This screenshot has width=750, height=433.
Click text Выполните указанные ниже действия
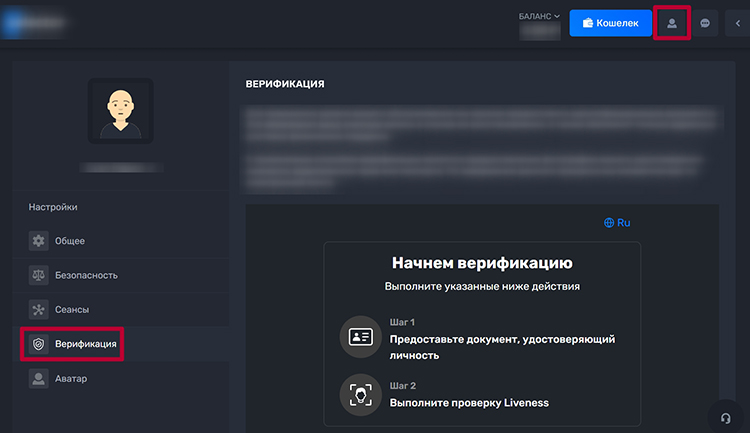coord(482,286)
